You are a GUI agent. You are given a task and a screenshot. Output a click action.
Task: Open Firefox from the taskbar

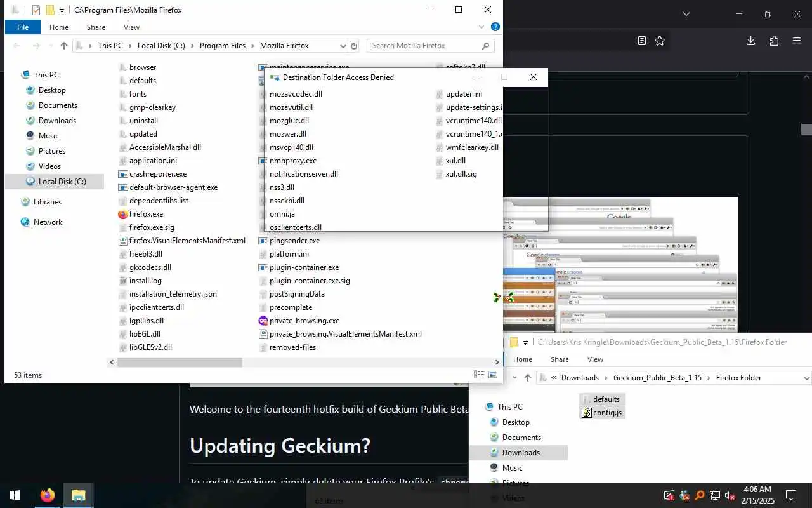(48, 495)
